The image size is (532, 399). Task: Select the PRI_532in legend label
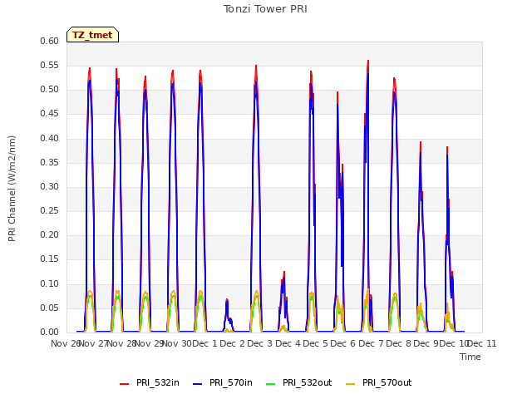(x=158, y=382)
